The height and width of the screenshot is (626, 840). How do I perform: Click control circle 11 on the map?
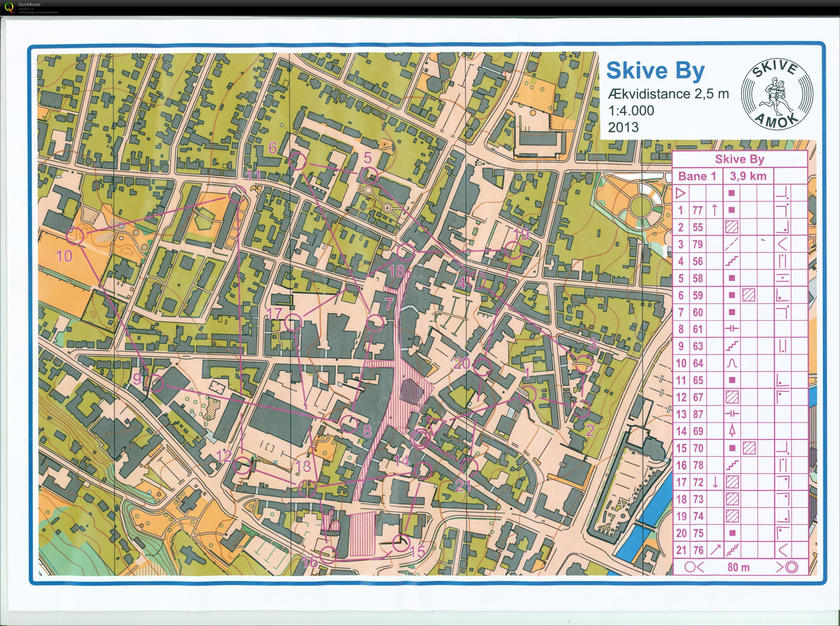tap(237, 194)
